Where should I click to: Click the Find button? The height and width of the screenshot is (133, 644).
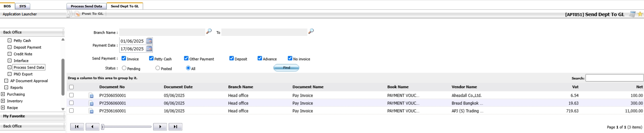pyautogui.click(x=286, y=68)
